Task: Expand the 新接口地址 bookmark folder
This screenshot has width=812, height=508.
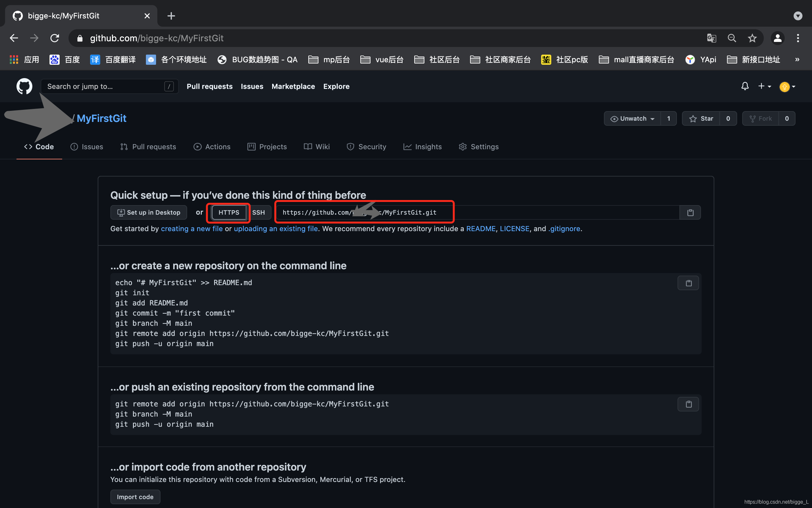Action: (x=753, y=59)
